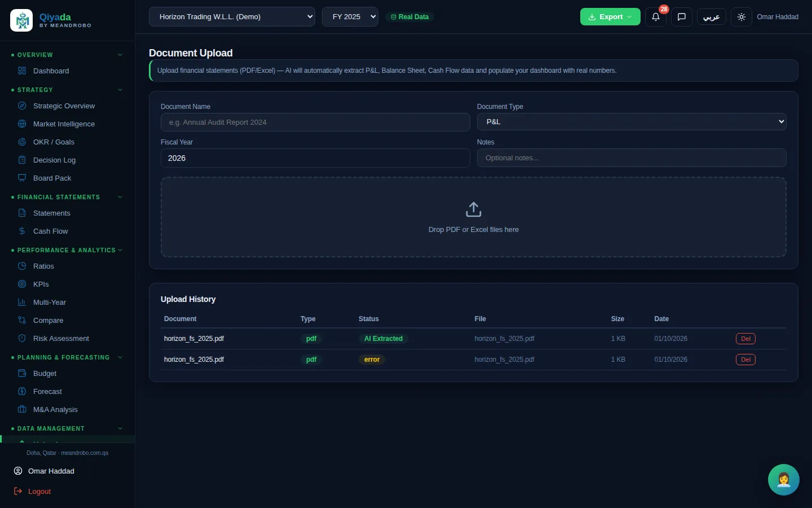The image size is (812, 508).
Task: Click the Cash Flow dollar icon
Action: (22, 231)
